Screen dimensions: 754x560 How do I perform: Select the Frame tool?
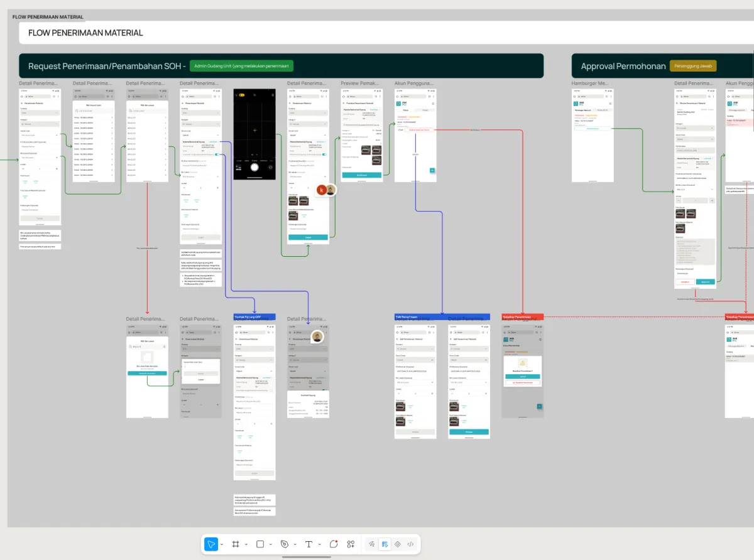(236, 544)
